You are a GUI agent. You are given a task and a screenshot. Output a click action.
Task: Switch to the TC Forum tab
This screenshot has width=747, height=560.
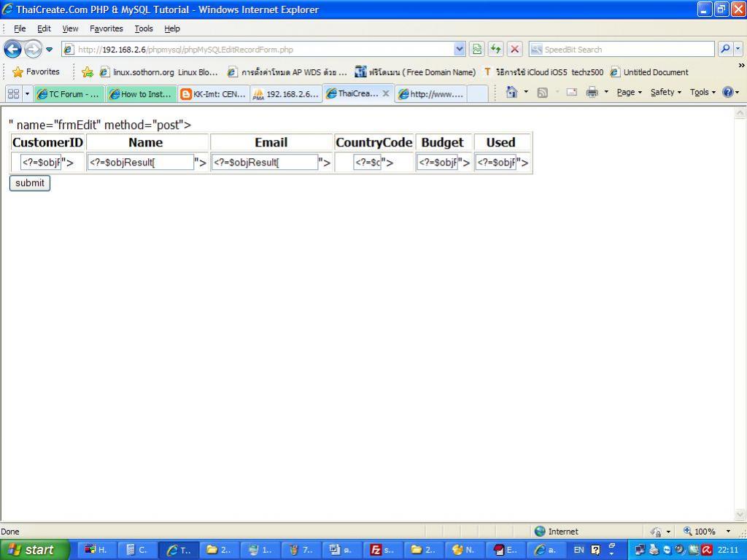coord(69,94)
